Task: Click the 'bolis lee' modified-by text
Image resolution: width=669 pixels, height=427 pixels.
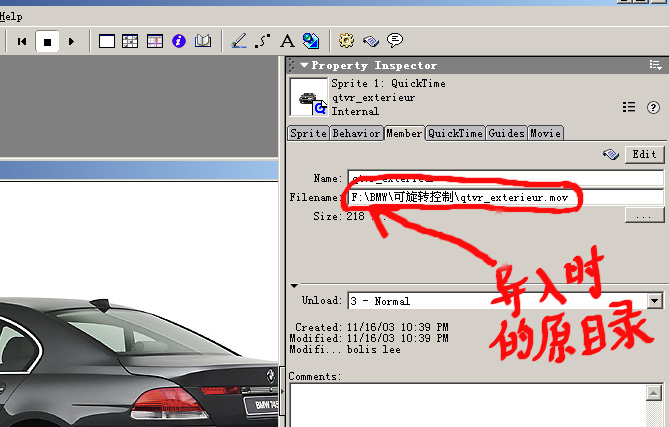Action: (x=373, y=349)
